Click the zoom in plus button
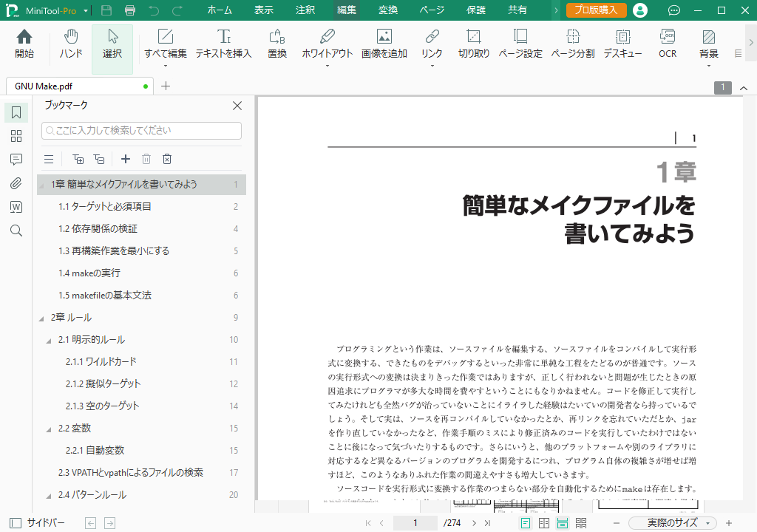The width and height of the screenshot is (757, 532). pos(729,523)
